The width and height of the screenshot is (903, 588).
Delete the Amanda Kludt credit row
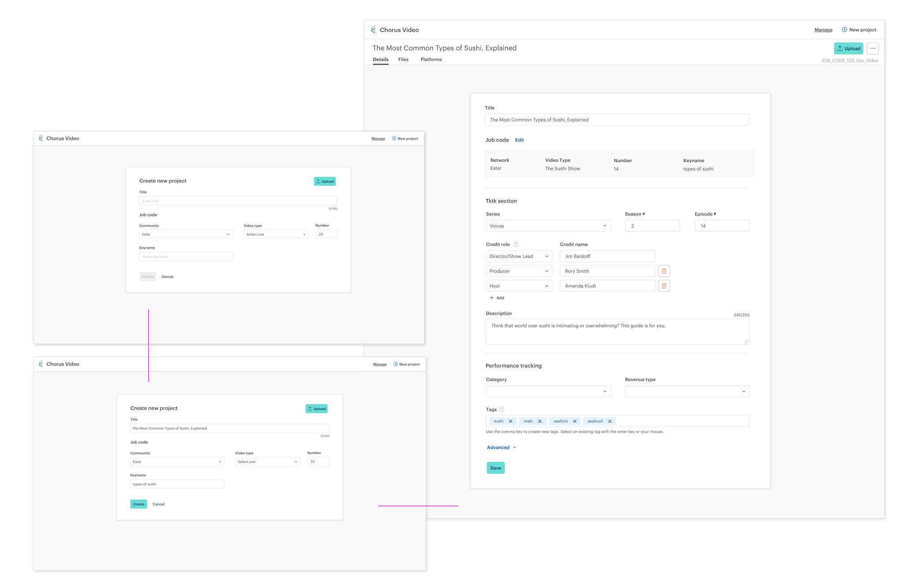(x=664, y=286)
